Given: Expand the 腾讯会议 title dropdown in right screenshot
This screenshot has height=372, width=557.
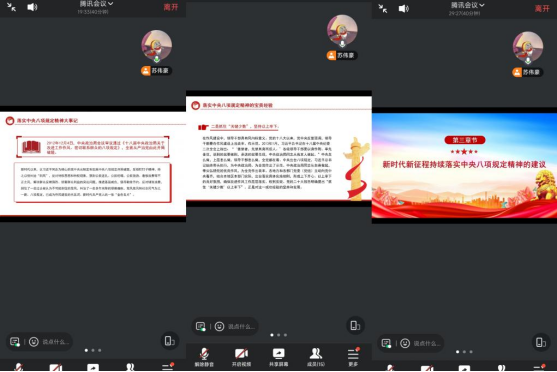Looking at the screenshot, I should pos(467,5).
